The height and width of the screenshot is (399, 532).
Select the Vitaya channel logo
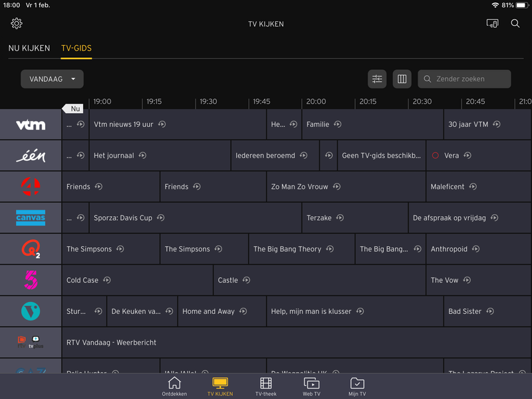(x=31, y=311)
